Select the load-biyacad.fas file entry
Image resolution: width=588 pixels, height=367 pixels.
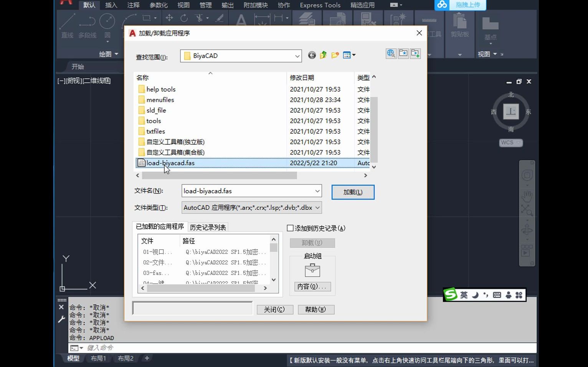170,163
